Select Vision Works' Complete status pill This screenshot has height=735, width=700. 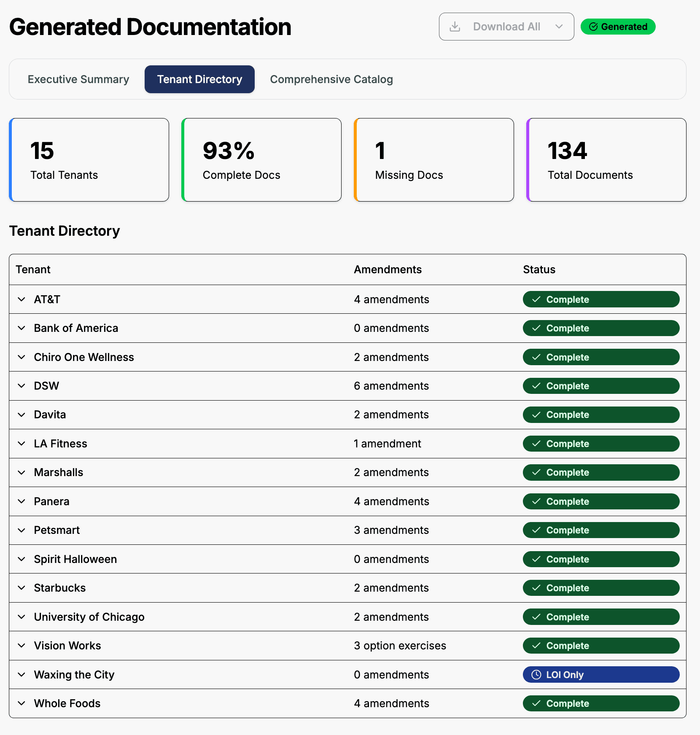pyautogui.click(x=601, y=646)
